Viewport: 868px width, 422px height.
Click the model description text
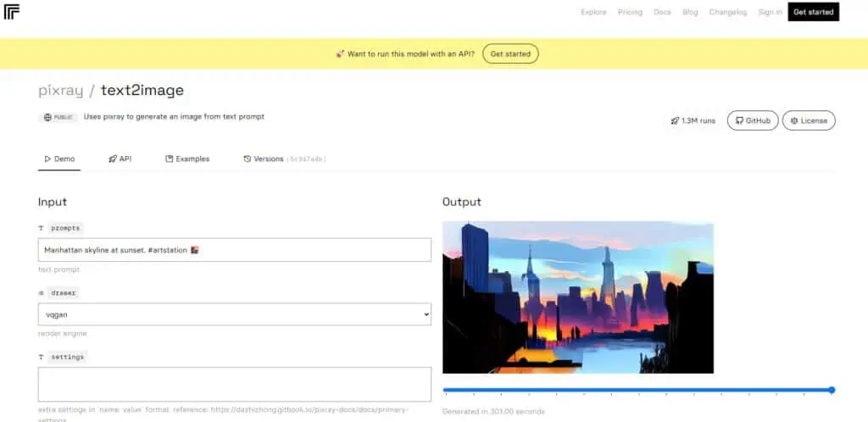tap(174, 117)
